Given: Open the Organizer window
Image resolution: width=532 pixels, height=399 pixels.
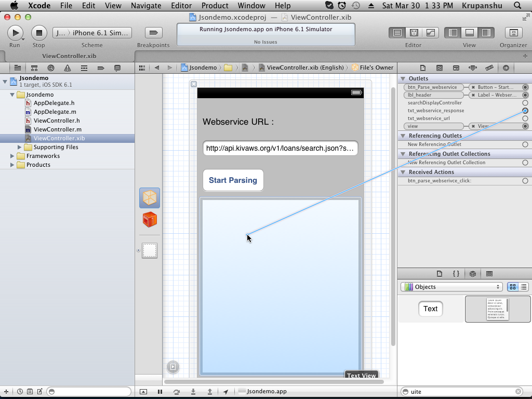Looking at the screenshot, I should coord(513,33).
